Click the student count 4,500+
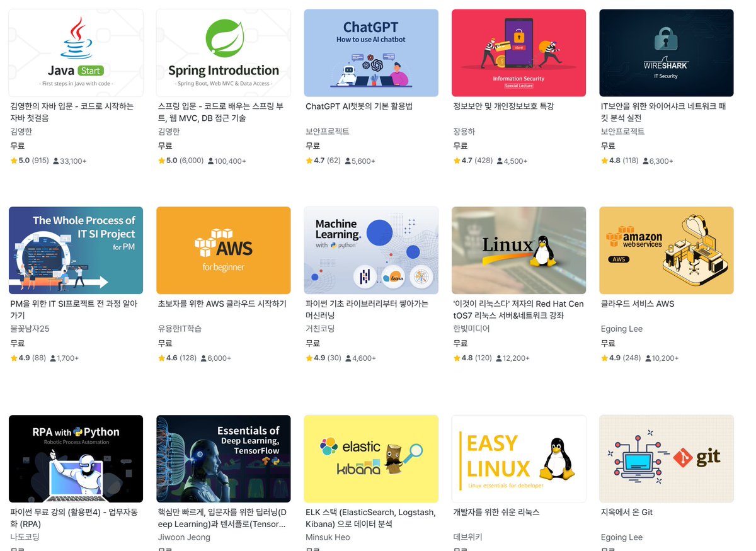This screenshot has height=551, width=756. click(x=512, y=161)
